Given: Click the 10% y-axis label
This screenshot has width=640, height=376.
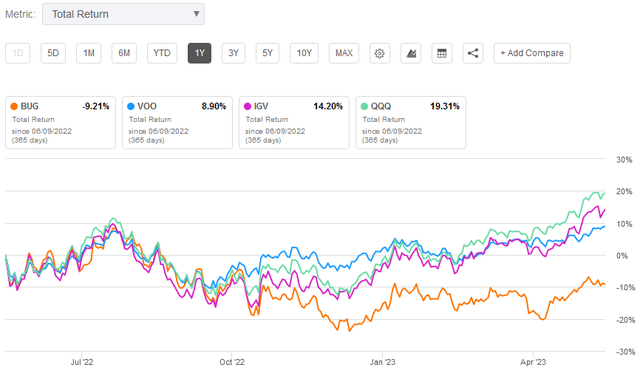Looking at the screenshot, I should 624,224.
